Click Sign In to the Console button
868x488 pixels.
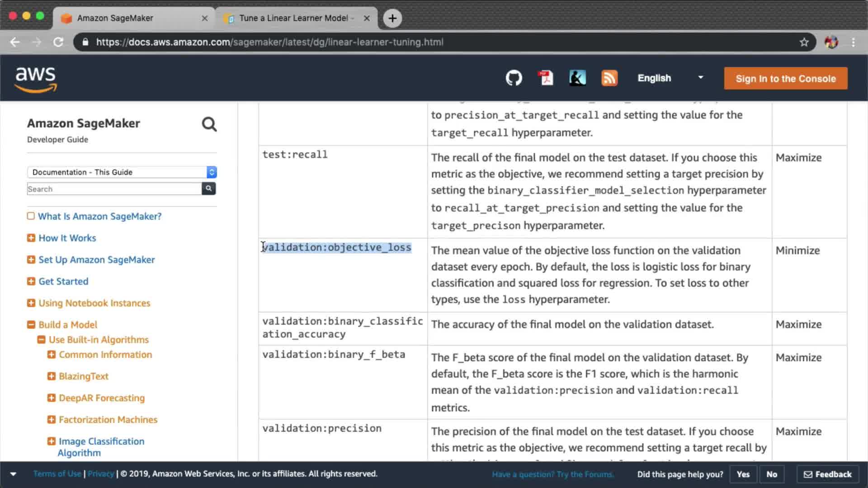click(x=785, y=79)
